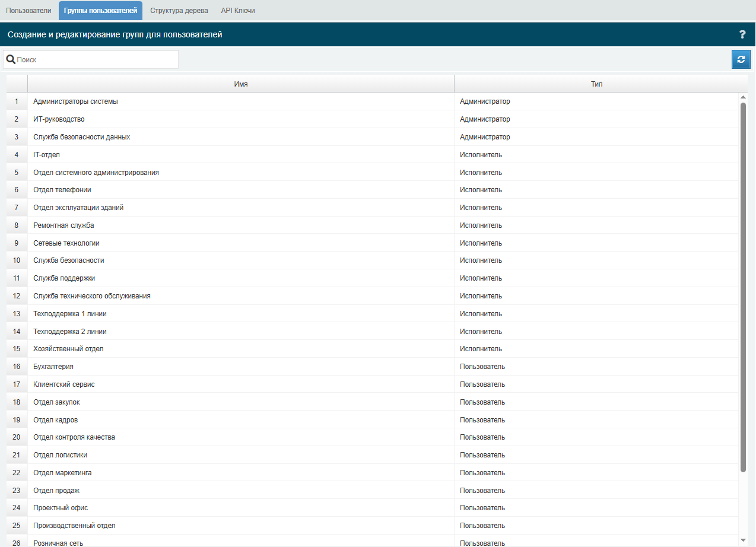The height and width of the screenshot is (547, 756).
Task: Open help via question mark icon
Action: 742,34
